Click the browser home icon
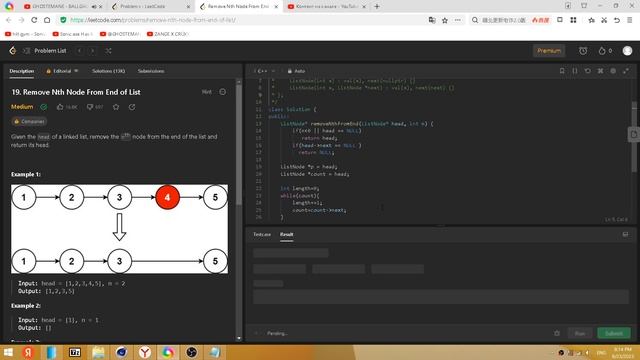This screenshot has height=360, width=640. coord(47,20)
